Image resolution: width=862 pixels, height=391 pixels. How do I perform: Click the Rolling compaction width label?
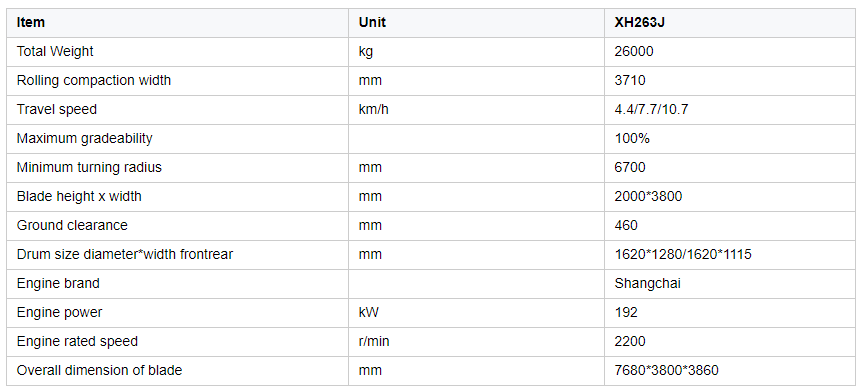point(94,80)
